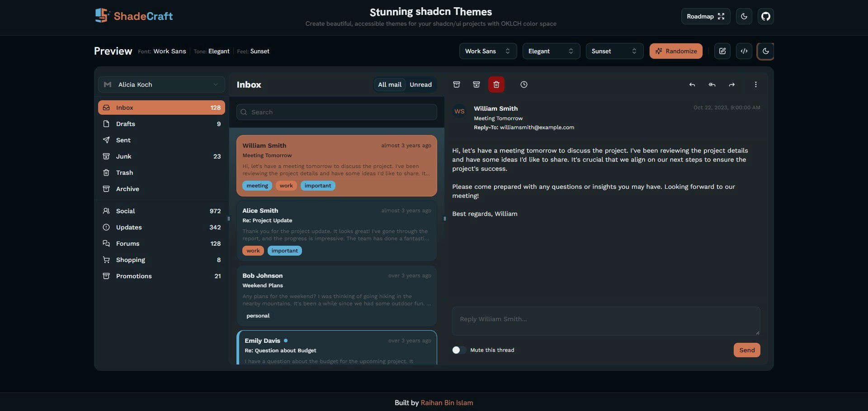Click the view code icon

[x=744, y=51]
